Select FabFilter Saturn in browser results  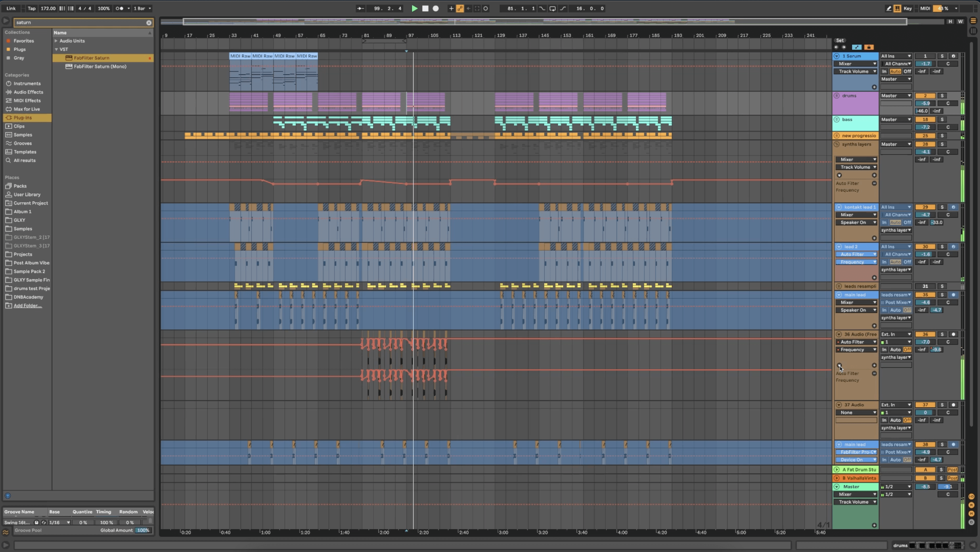[103, 58]
